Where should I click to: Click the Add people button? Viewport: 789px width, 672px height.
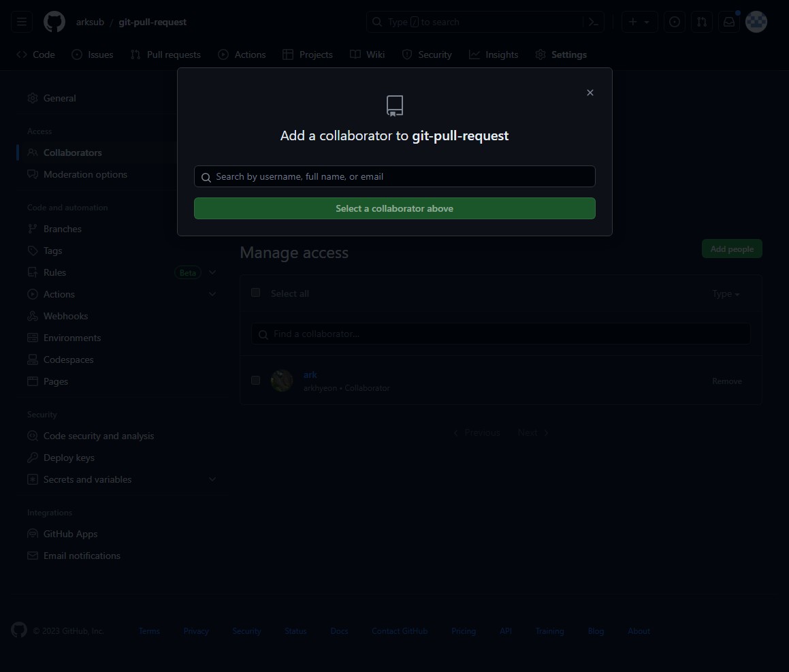click(732, 249)
